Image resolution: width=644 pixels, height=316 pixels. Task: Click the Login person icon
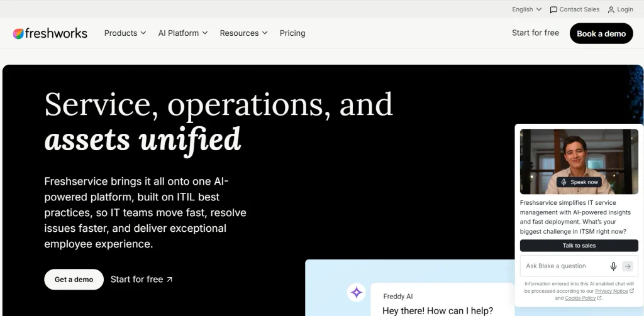pos(611,9)
